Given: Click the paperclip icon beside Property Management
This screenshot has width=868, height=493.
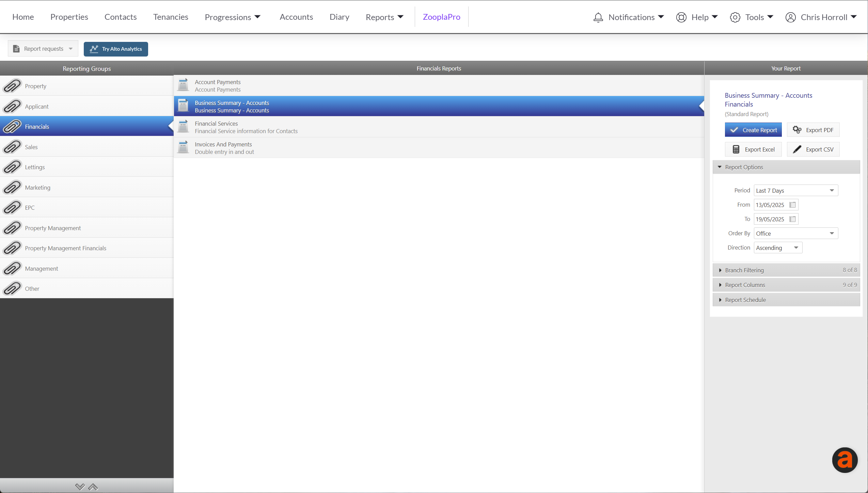Looking at the screenshot, I should tap(12, 228).
